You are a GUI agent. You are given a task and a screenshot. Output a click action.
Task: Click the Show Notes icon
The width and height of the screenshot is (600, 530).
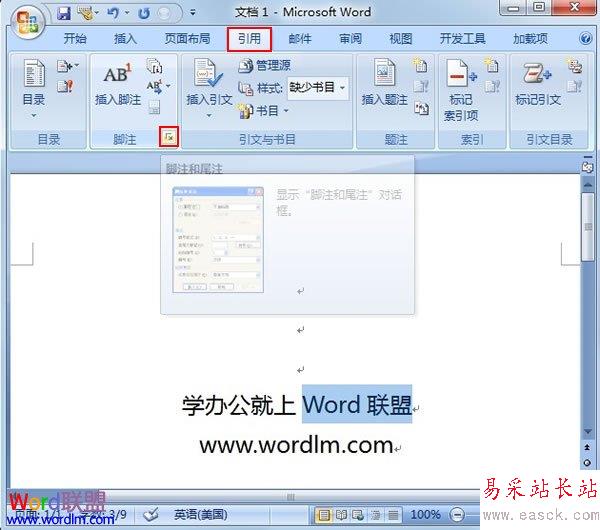(x=154, y=107)
